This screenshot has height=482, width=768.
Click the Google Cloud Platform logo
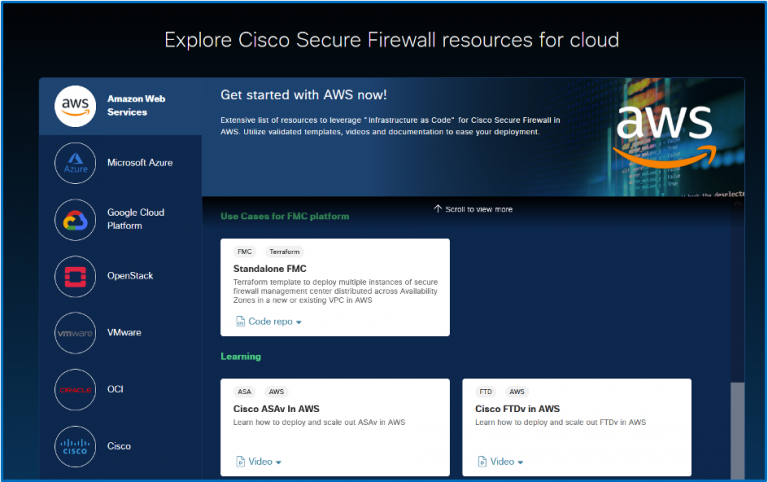(77, 219)
